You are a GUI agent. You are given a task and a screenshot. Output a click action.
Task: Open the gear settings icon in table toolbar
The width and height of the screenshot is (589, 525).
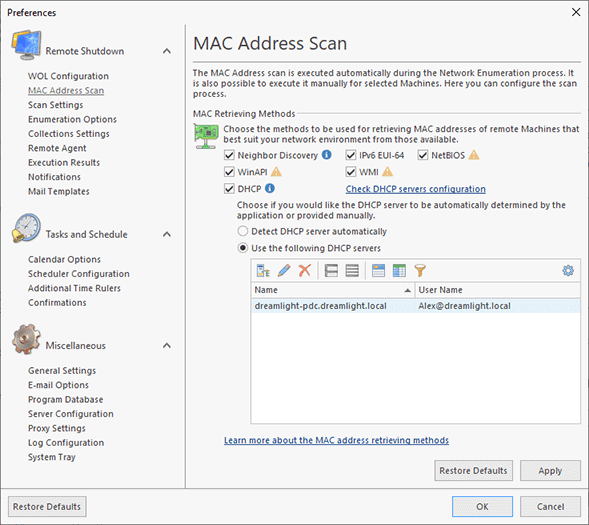(568, 270)
